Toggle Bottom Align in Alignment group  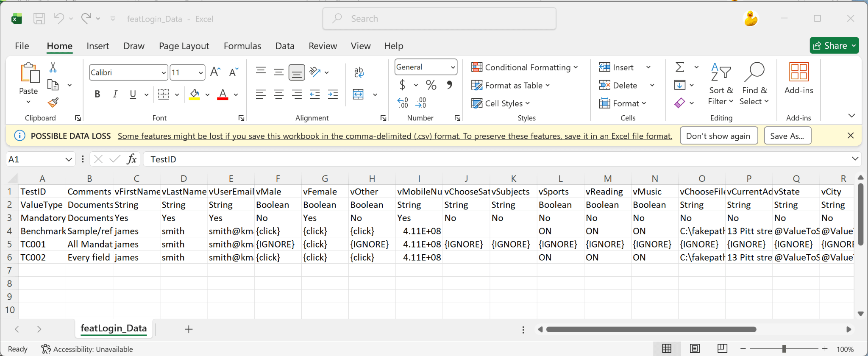[297, 72]
